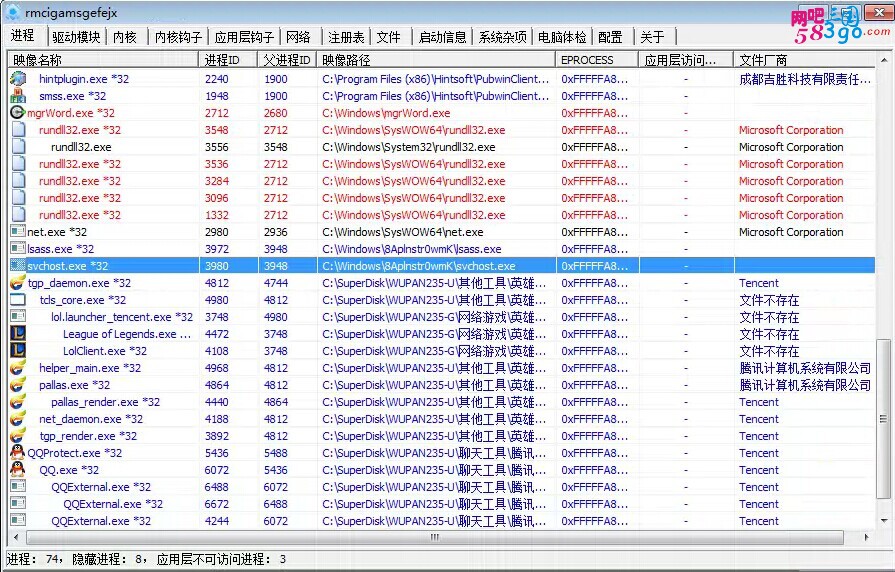Click the net.exe Microsoft Corporation vendor cell
895x572 pixels.
[791, 232]
